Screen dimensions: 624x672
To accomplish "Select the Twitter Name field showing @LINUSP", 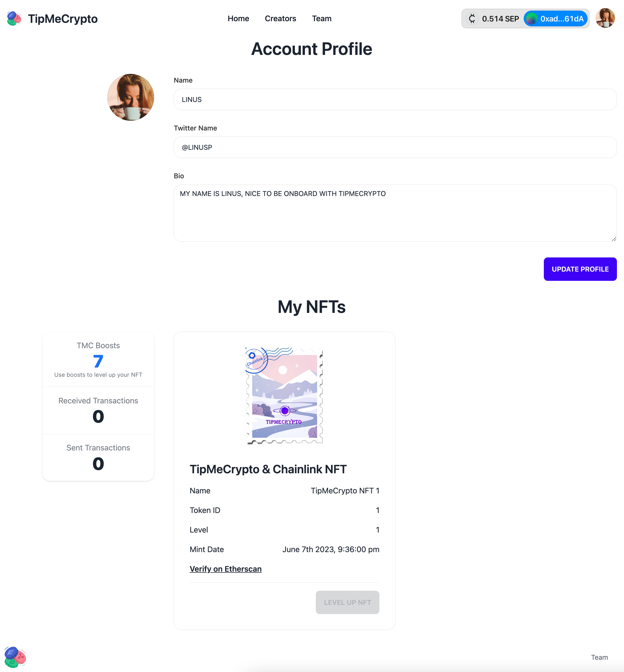I will pos(395,147).
